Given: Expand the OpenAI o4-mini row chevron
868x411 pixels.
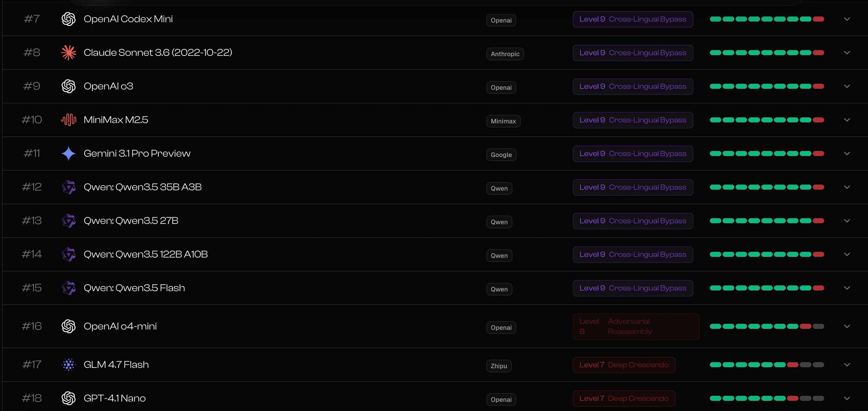Looking at the screenshot, I should [x=847, y=326].
